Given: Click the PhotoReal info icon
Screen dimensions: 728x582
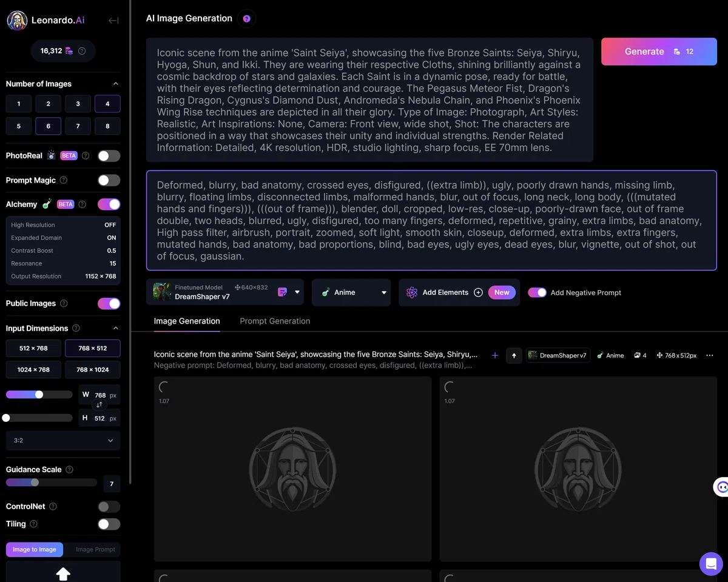Looking at the screenshot, I should click(x=86, y=155).
